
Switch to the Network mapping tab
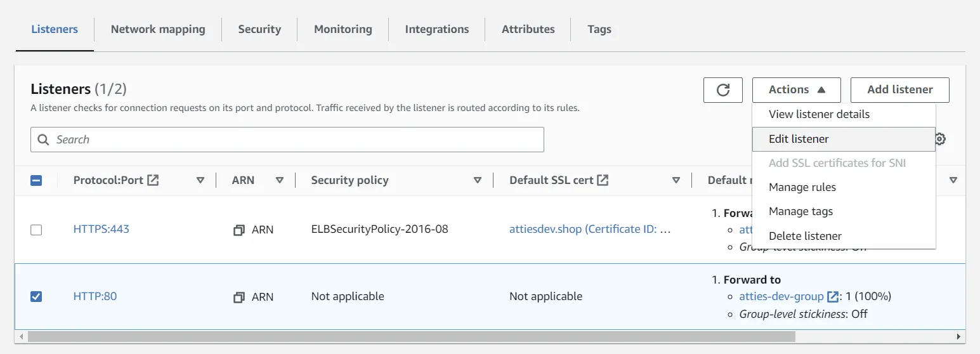(158, 29)
